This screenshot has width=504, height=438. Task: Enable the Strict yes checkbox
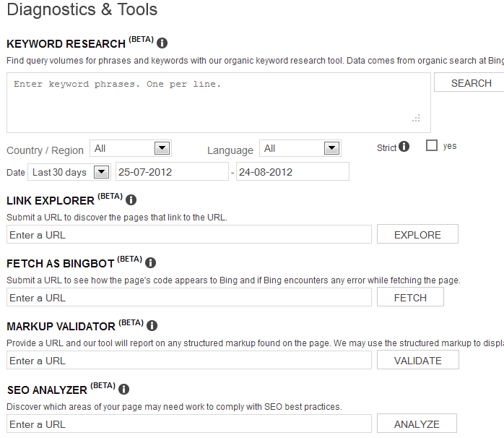(x=432, y=145)
